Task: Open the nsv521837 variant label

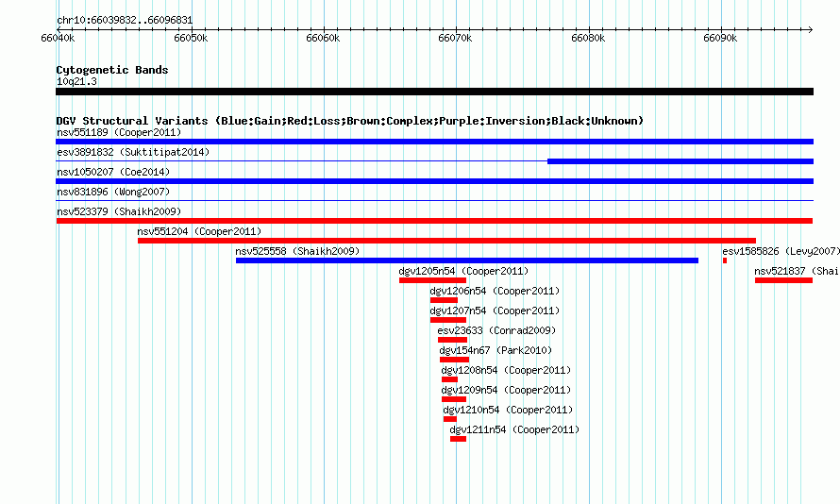Action: click(797, 271)
